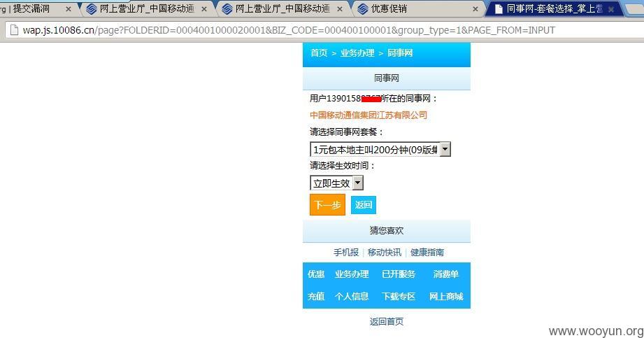Click the document icon on the 同事网-套餐选择 tab
This screenshot has height=338, width=644.
pyautogui.click(x=498, y=8)
